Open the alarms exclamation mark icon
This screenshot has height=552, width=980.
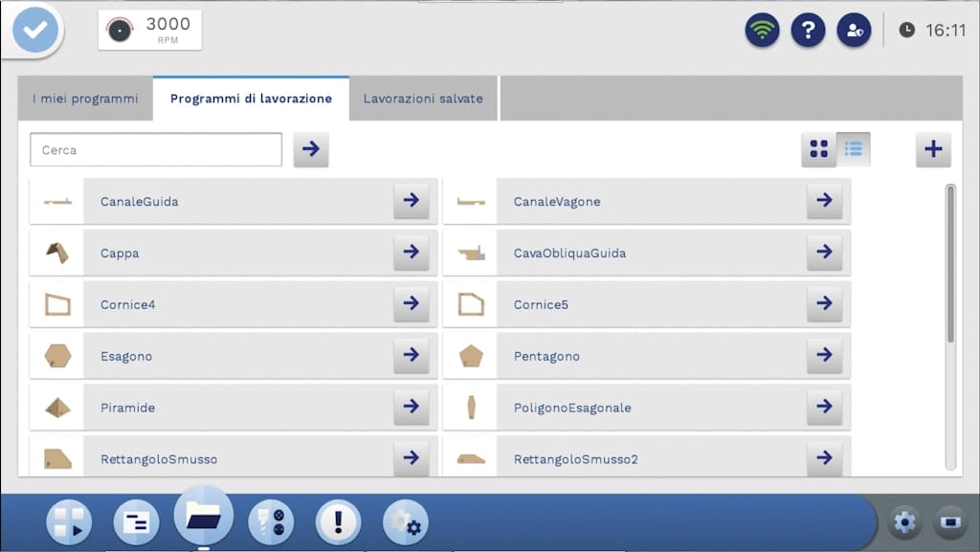[337, 522]
